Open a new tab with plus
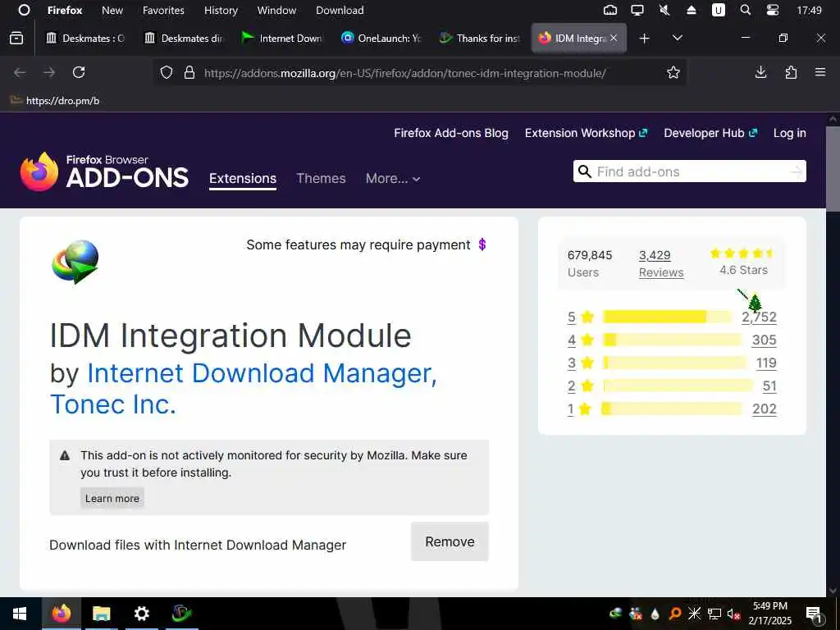The height and width of the screenshot is (630, 840). pos(645,38)
